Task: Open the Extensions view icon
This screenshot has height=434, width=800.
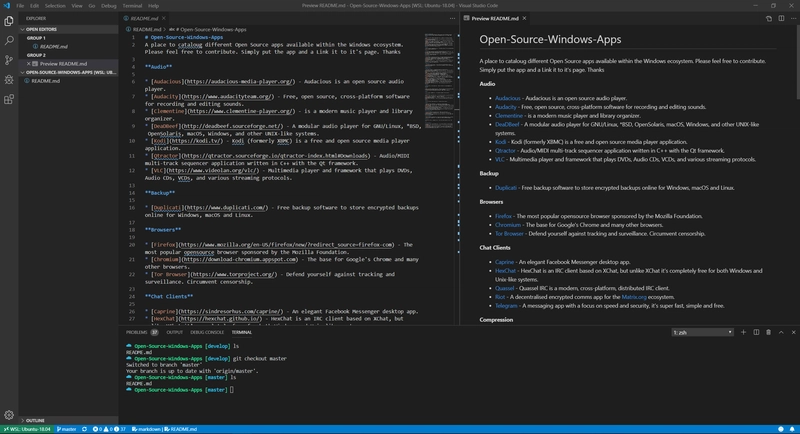Action: pyautogui.click(x=9, y=99)
